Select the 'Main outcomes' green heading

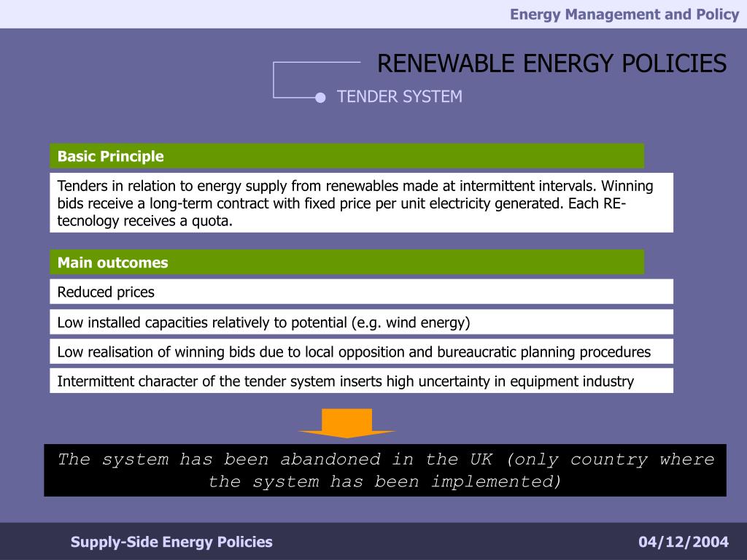point(347,262)
